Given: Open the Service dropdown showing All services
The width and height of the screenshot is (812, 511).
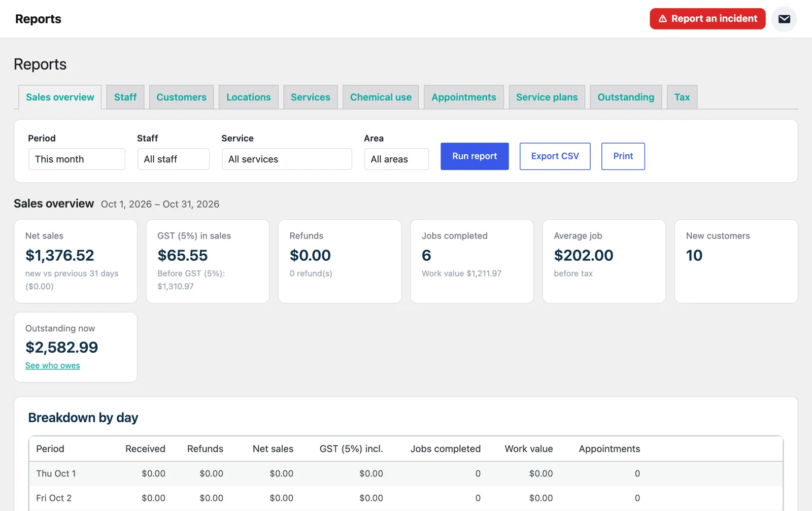Looking at the screenshot, I should (x=287, y=159).
